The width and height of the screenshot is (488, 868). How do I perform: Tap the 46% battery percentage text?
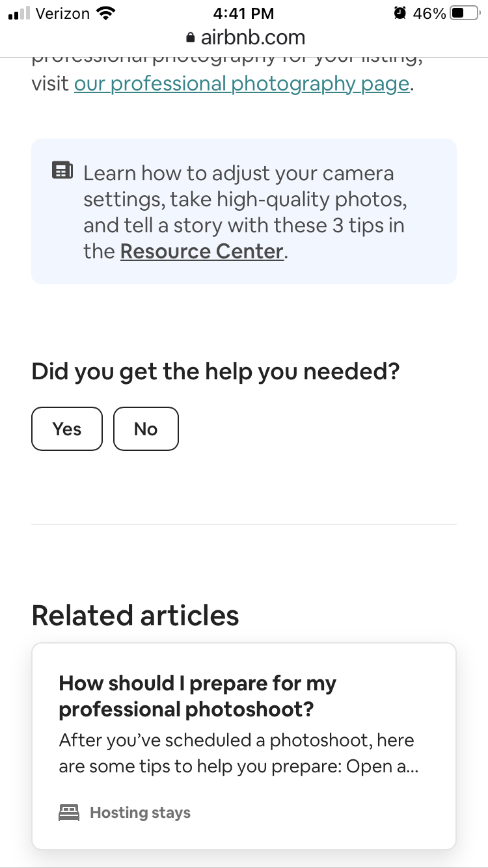click(x=429, y=13)
